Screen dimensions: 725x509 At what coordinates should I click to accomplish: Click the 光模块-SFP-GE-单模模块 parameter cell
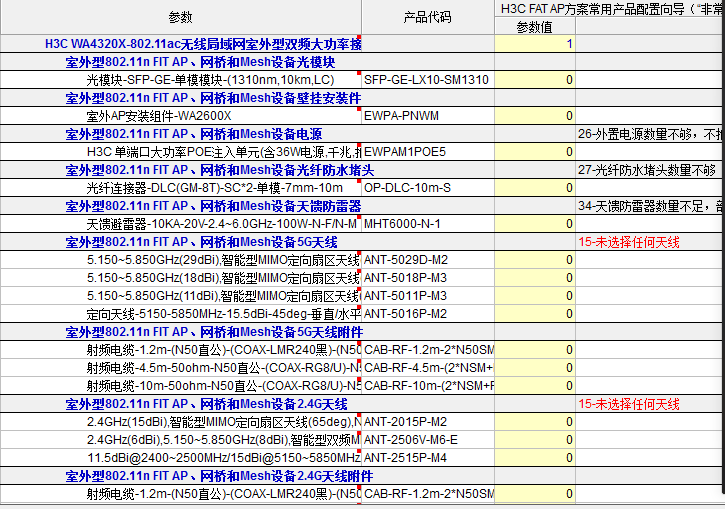tap(210, 80)
